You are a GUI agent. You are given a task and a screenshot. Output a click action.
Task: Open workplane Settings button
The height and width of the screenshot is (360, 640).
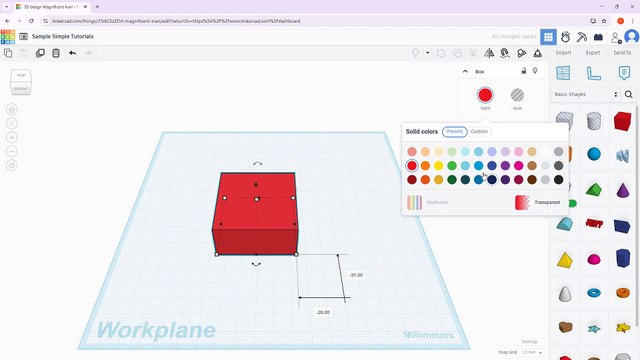coord(529,342)
